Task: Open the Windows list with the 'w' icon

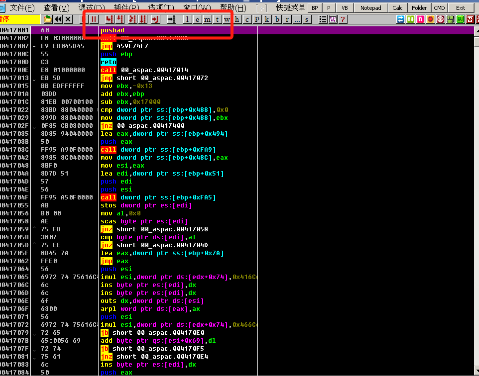Action: click(227, 19)
